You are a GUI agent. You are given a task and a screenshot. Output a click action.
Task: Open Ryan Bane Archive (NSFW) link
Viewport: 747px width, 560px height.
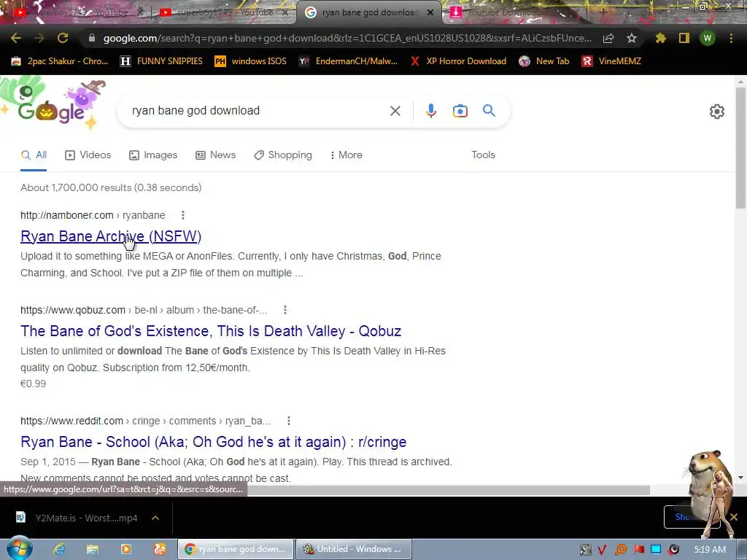click(111, 236)
